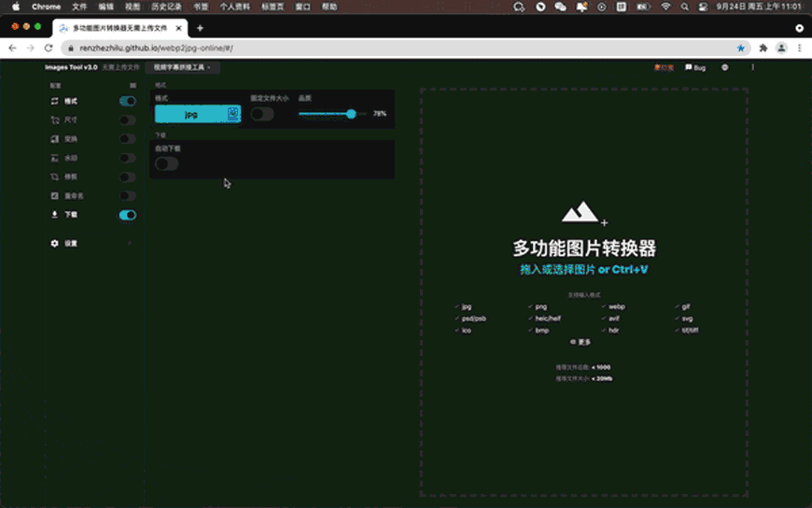The height and width of the screenshot is (508, 812).
Task: Turn off the 下载 download toggle
Action: 128,215
